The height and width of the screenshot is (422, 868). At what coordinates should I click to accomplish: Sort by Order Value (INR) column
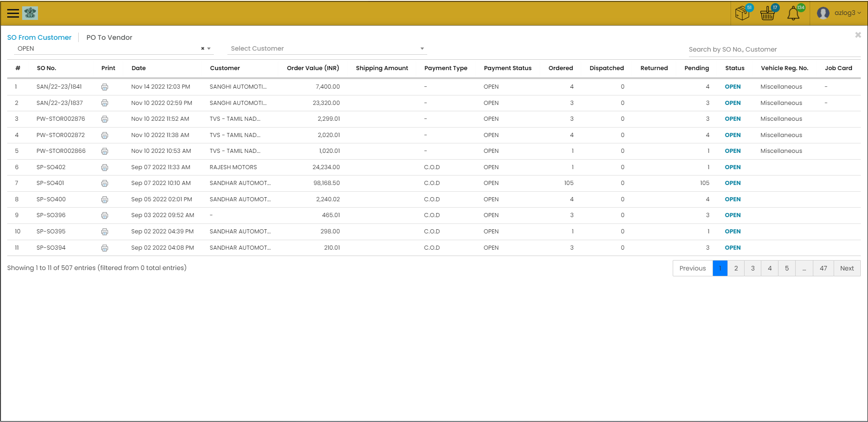coord(313,68)
